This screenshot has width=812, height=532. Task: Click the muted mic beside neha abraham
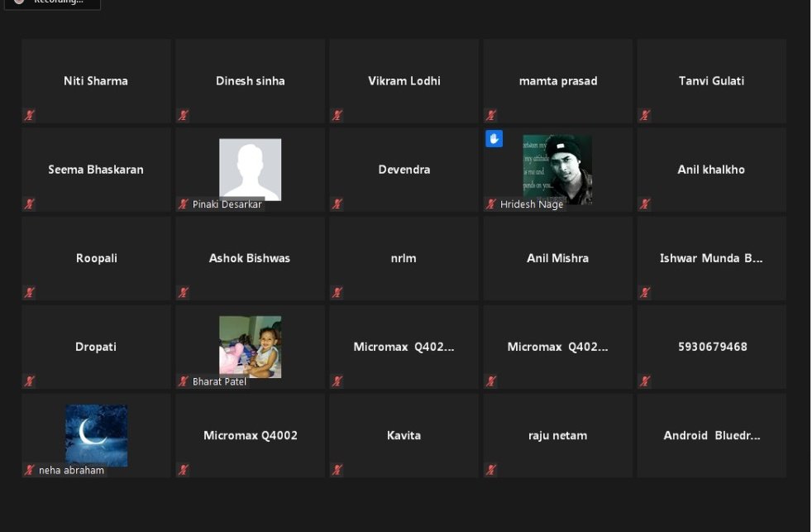(x=30, y=470)
